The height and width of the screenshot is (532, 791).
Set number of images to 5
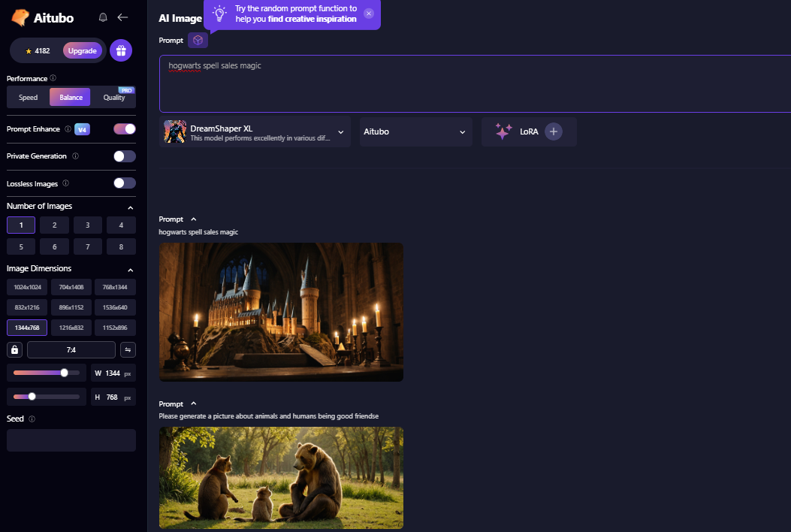pos(21,246)
